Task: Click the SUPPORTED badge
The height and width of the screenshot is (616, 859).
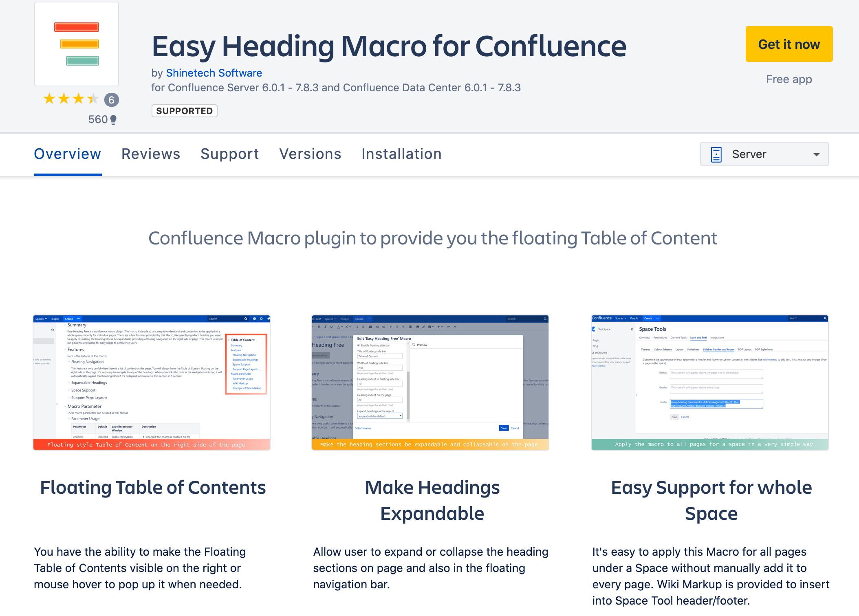Action: click(x=184, y=111)
